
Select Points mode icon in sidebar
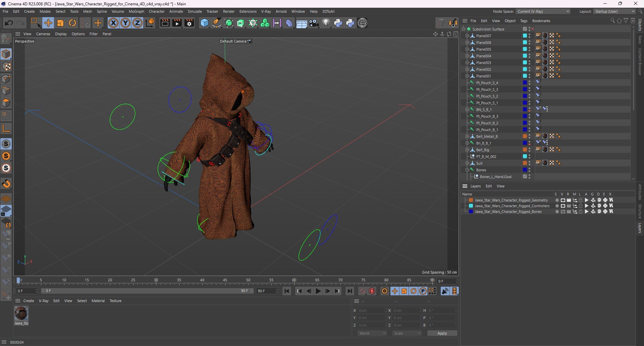[6, 79]
